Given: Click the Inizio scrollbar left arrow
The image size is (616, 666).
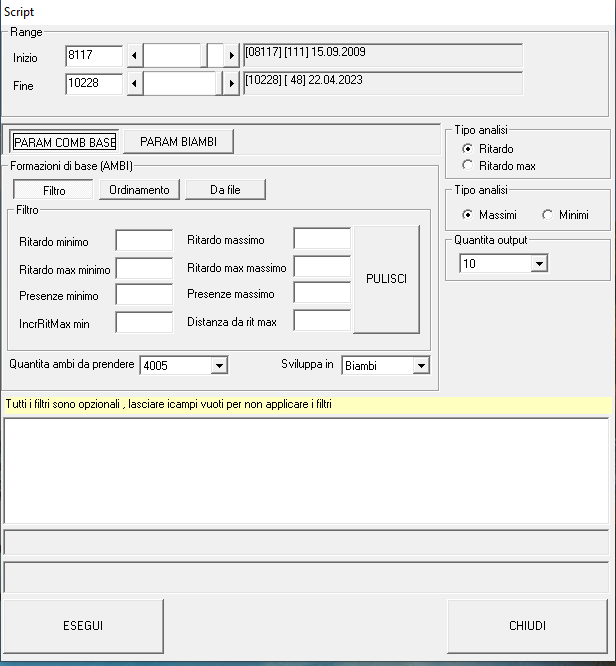Looking at the screenshot, I should click(x=135, y=55).
